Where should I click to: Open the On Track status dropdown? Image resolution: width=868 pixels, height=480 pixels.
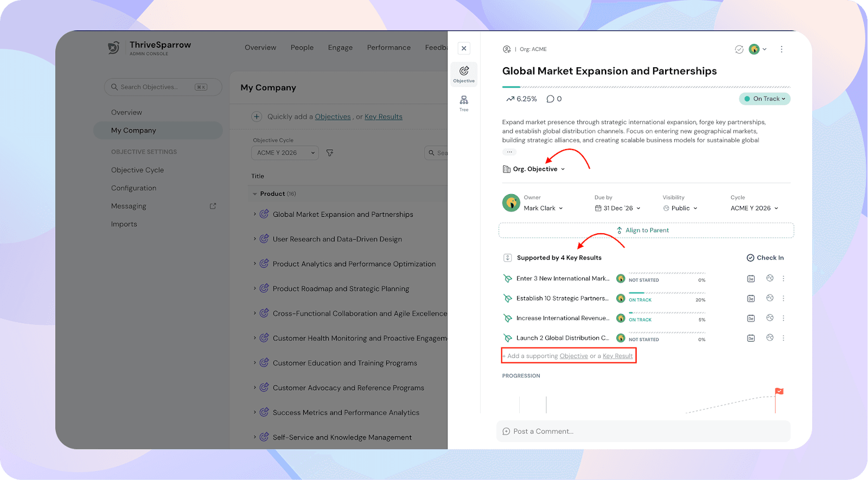pyautogui.click(x=764, y=99)
